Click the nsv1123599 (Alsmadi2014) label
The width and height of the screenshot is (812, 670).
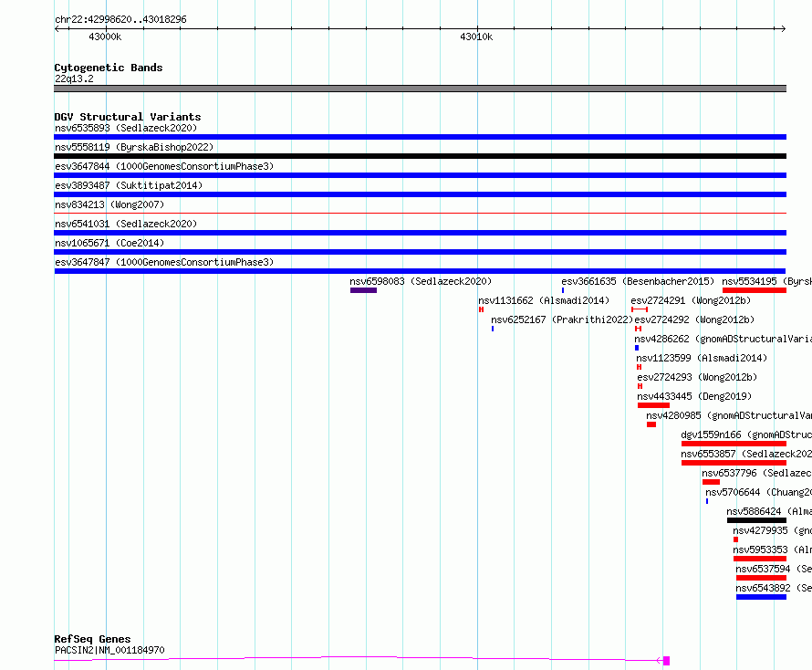(702, 358)
